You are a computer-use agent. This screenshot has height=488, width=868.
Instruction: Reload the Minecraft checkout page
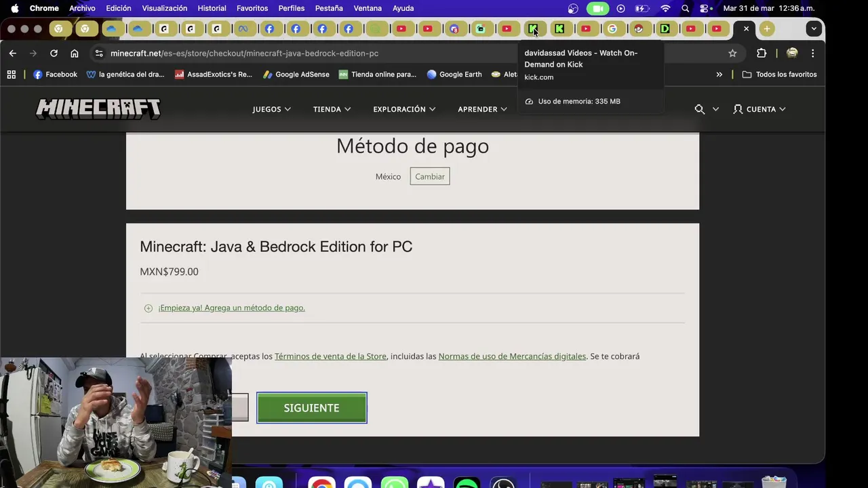[54, 53]
